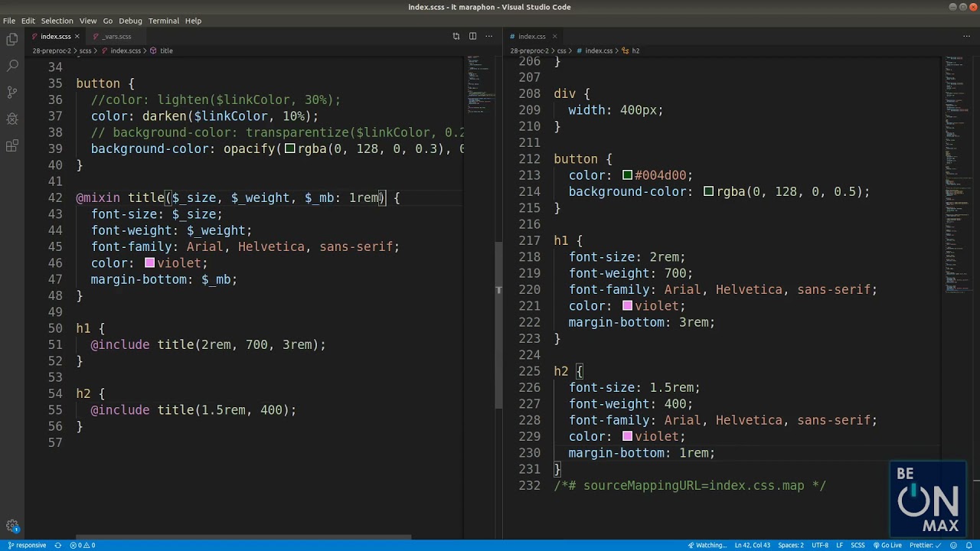This screenshot has width=980, height=551.
Task: Click the #004d00 color swatch on line 213
Action: click(627, 175)
